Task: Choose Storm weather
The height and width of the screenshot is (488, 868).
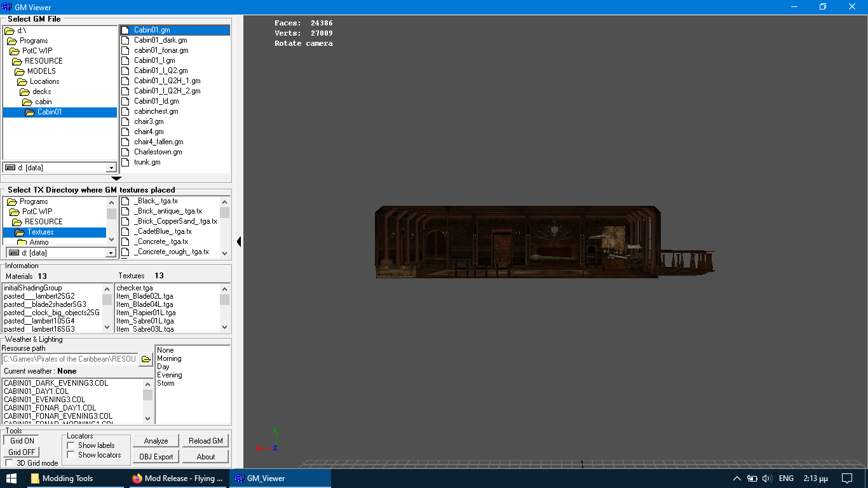Action: (165, 383)
